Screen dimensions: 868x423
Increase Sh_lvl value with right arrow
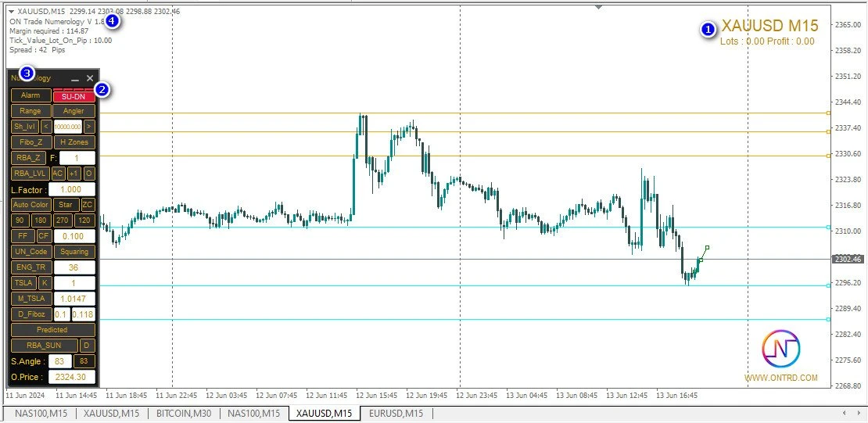tap(88, 127)
